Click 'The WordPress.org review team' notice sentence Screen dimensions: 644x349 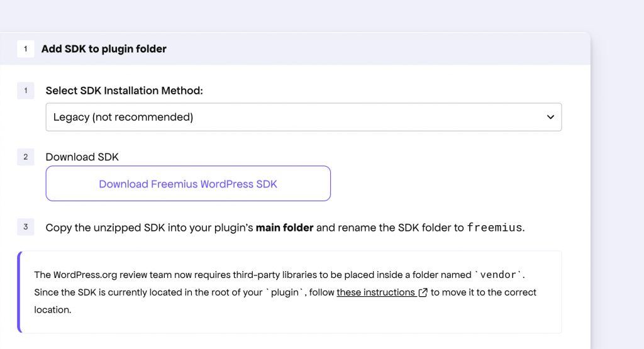tap(279, 275)
